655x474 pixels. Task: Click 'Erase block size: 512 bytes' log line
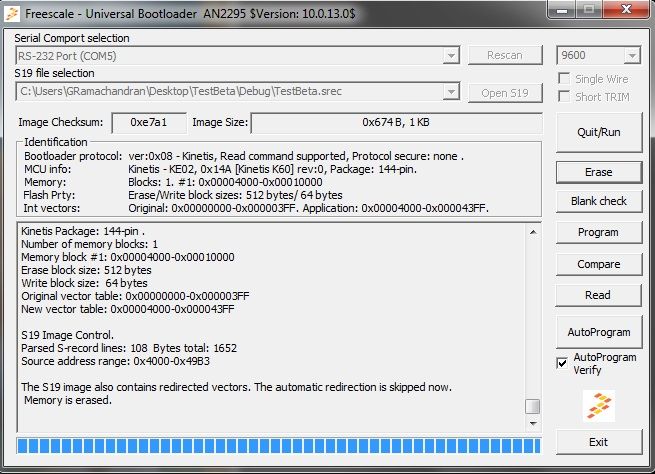pyautogui.click(x=86, y=270)
